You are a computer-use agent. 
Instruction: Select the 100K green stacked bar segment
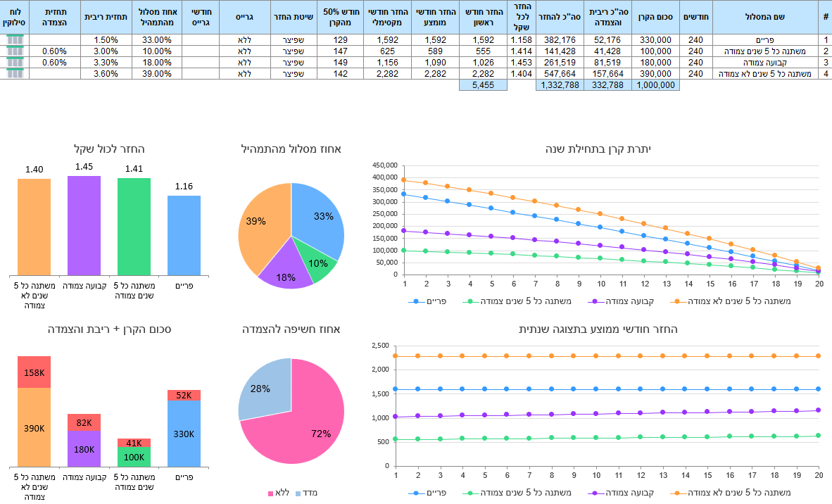[134, 457]
